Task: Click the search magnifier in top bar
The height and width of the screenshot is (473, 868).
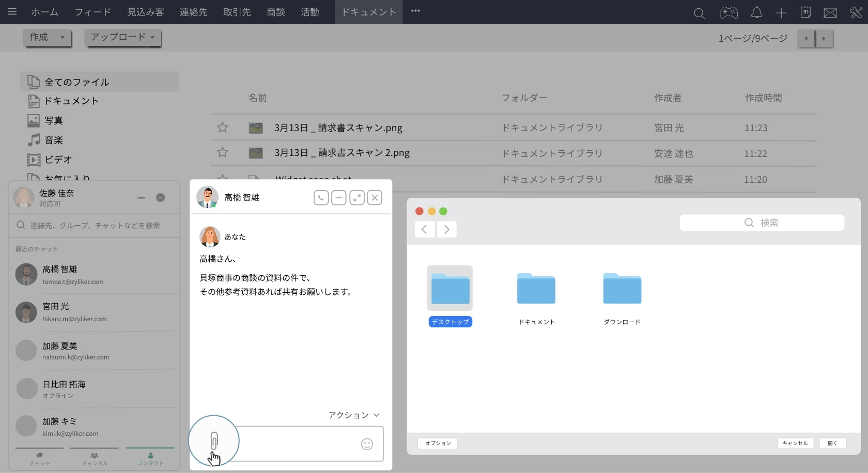Action: (699, 13)
